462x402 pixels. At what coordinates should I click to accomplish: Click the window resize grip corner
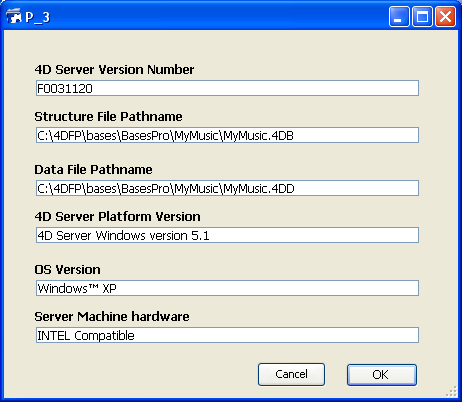(x=452, y=392)
